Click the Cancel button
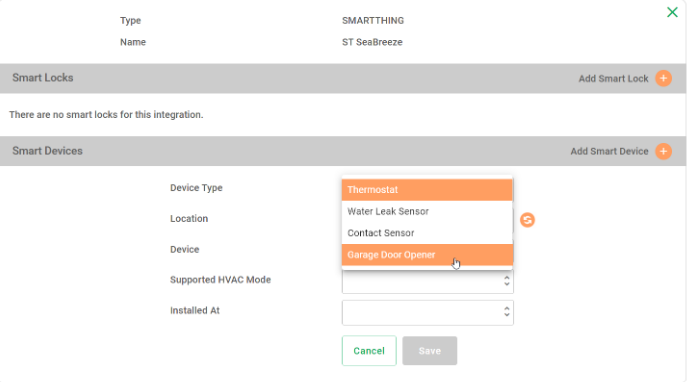The image size is (687, 382). coord(369,351)
